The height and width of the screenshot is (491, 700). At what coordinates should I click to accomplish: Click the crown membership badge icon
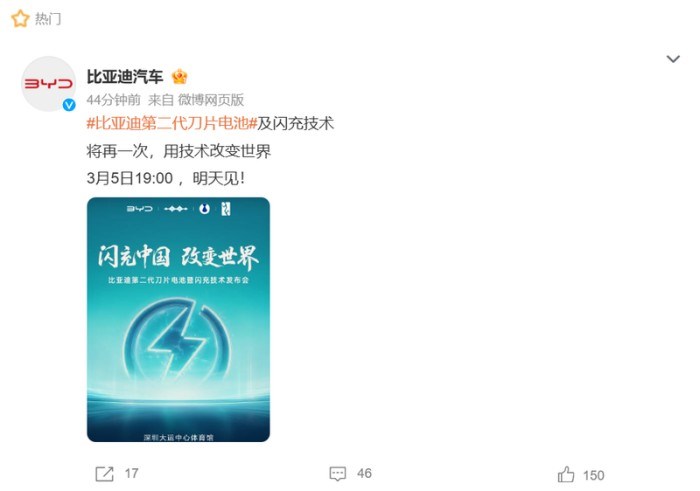(179, 77)
